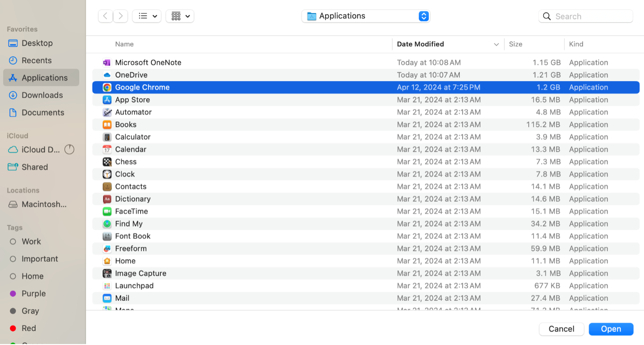Click the Launchpad app icon

tap(107, 286)
